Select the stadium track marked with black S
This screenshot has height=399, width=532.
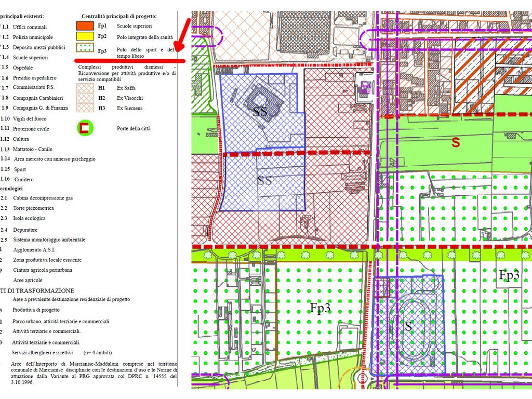click(x=410, y=325)
